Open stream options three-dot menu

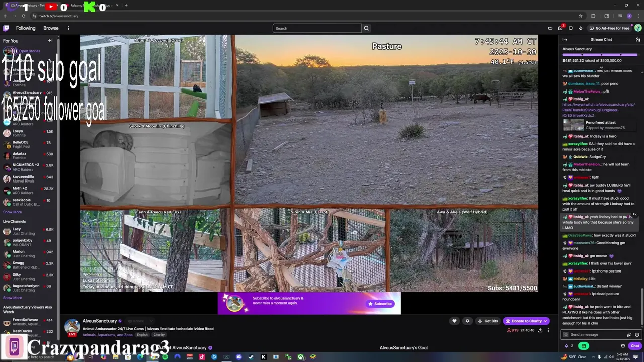pos(548,330)
